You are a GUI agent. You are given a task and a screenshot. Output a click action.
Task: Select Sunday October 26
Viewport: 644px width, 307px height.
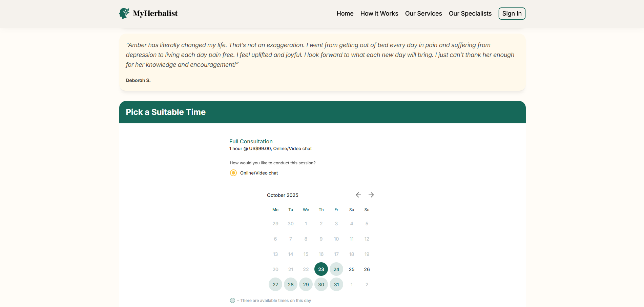tap(367, 269)
